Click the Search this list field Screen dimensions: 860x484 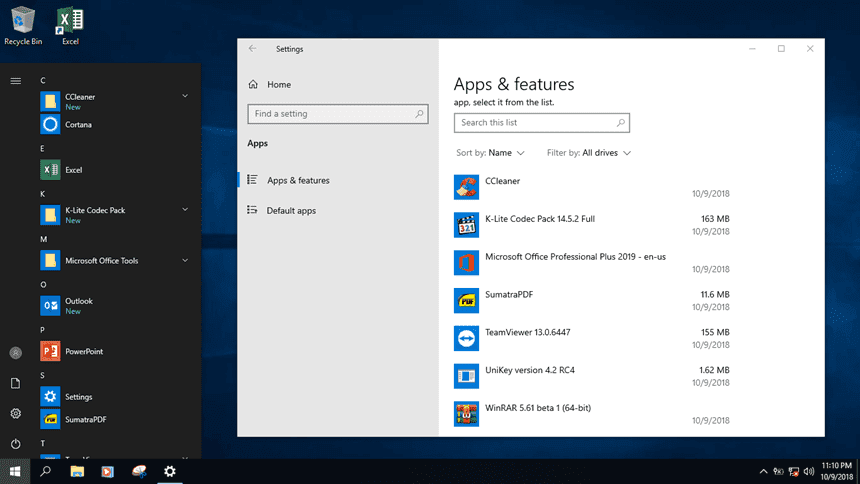pyautogui.click(x=542, y=122)
